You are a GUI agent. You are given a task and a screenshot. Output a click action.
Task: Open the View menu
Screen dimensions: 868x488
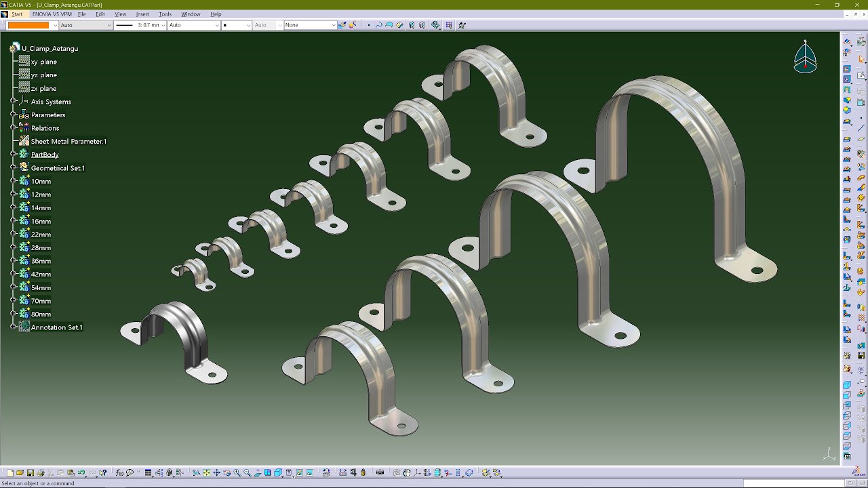click(120, 14)
